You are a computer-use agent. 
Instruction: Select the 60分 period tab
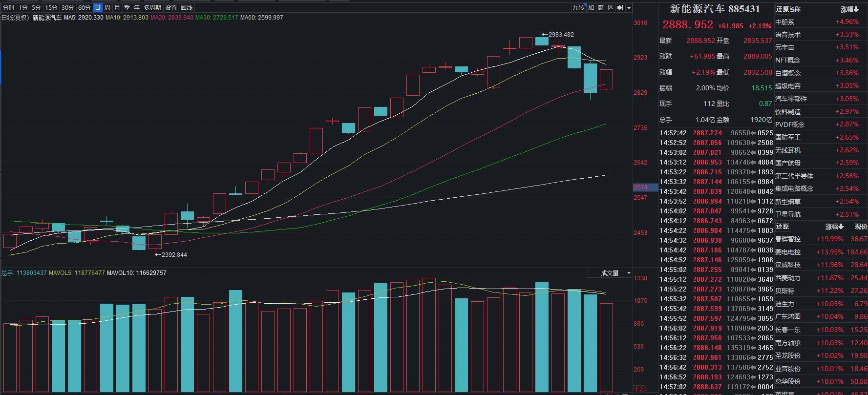tap(84, 8)
